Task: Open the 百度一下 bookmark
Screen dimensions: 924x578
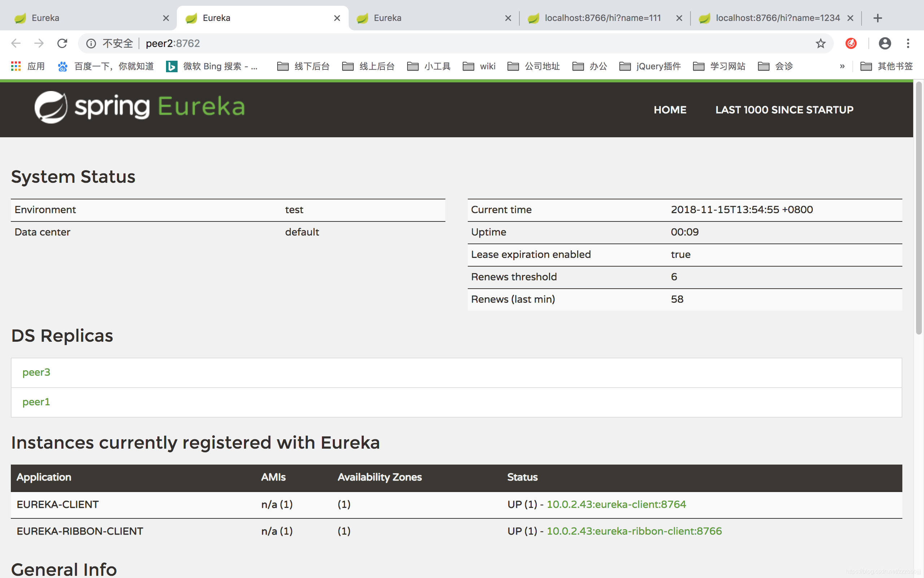Action: click(106, 66)
